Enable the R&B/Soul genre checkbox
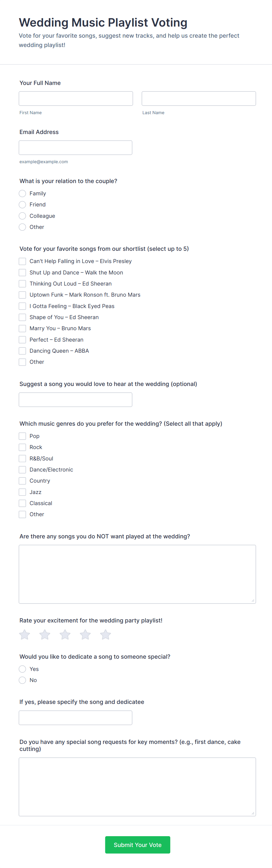The width and height of the screenshot is (272, 868). pyautogui.click(x=22, y=459)
